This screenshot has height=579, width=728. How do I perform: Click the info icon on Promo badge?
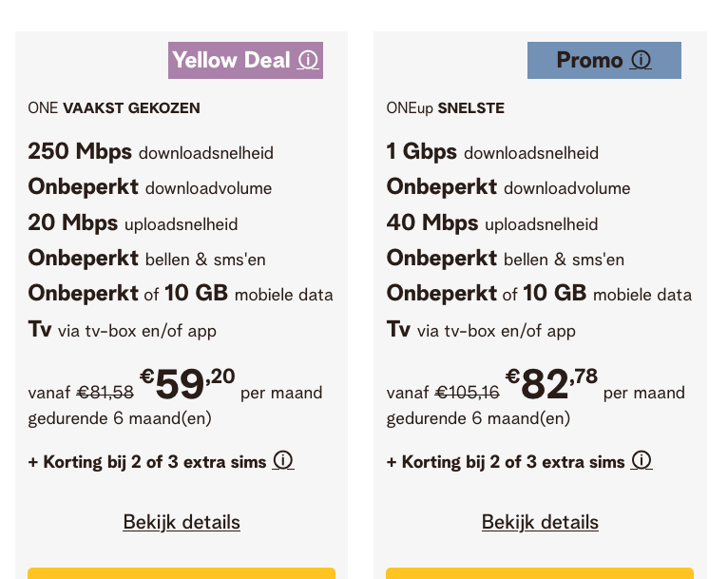click(x=642, y=60)
